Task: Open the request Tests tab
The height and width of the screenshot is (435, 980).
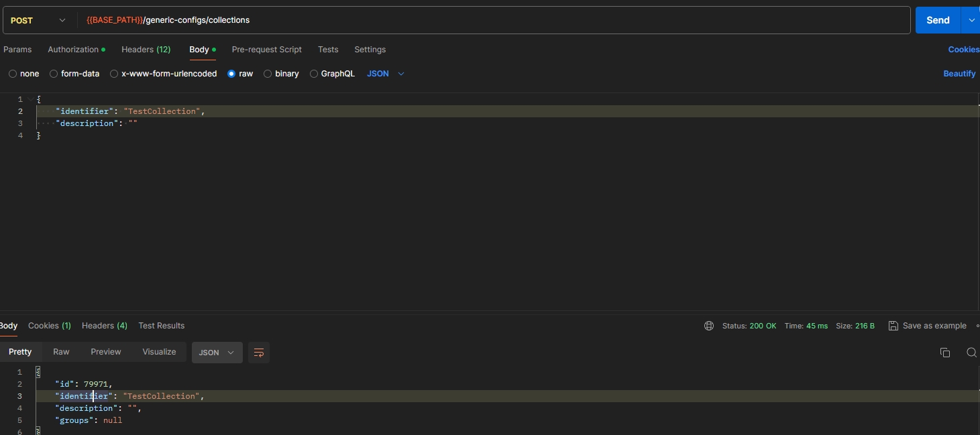Action: point(328,50)
